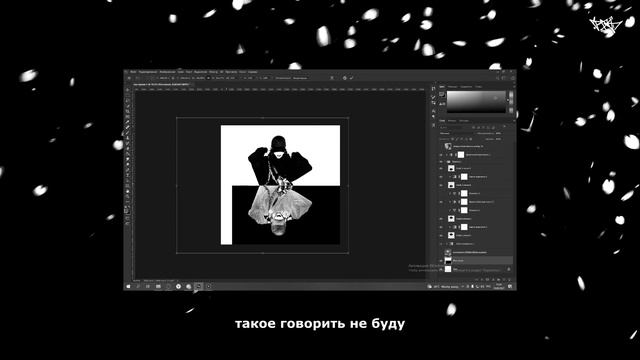This screenshot has height=360, width=640.
Task: Open the layer opacity dropdown
Action: tap(499, 133)
